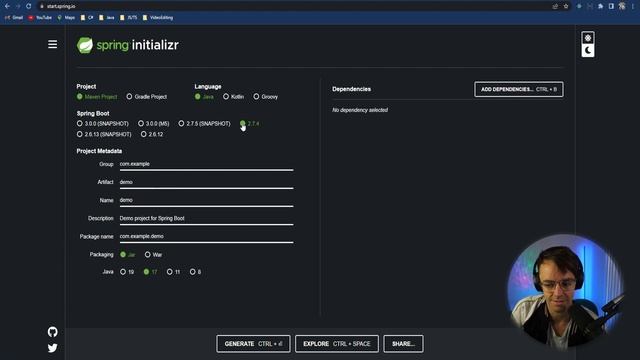Choose Kotlin as the language
This screenshot has height=360, width=640.
(x=233, y=97)
